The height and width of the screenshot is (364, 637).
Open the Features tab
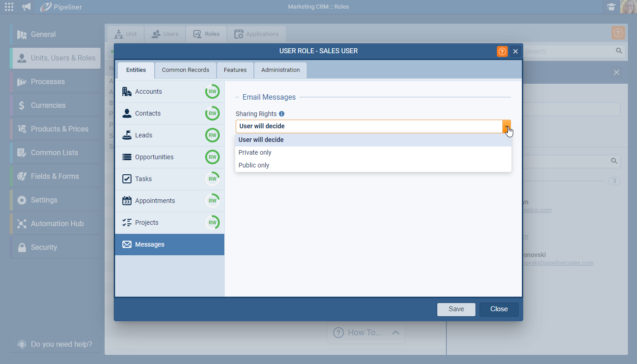click(x=235, y=70)
